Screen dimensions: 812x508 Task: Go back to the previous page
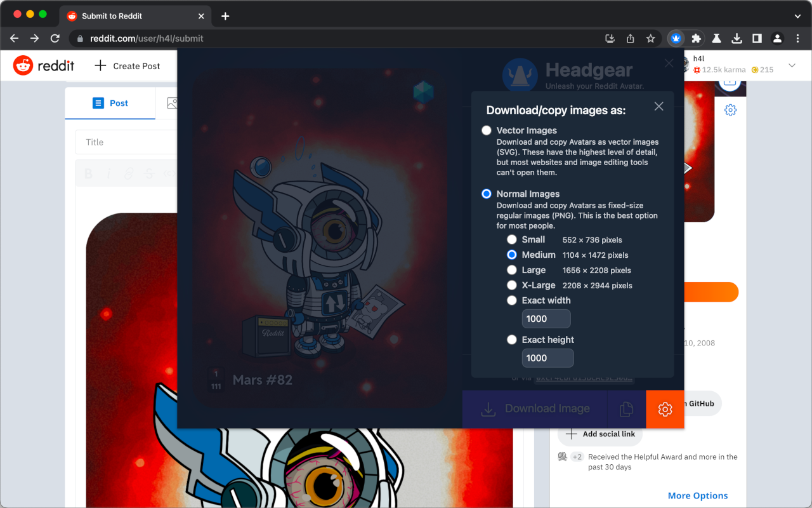[x=14, y=38]
